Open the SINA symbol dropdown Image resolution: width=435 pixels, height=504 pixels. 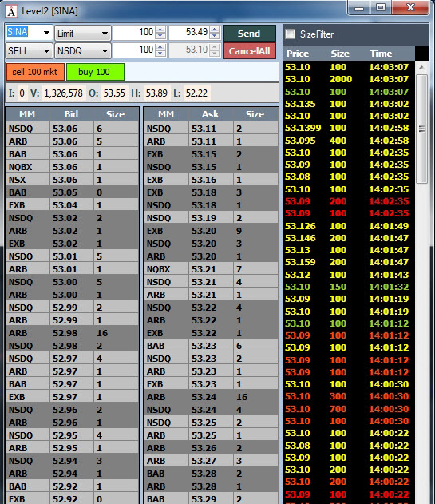coord(46,33)
